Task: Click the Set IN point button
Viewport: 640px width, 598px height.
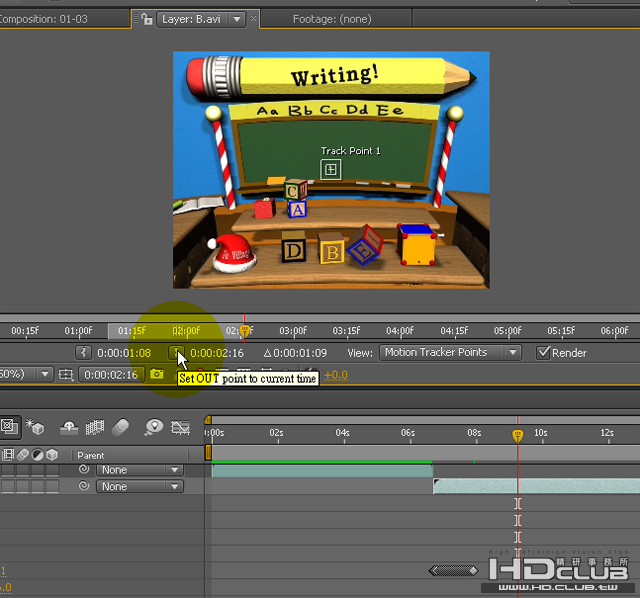Action: pyautogui.click(x=84, y=353)
